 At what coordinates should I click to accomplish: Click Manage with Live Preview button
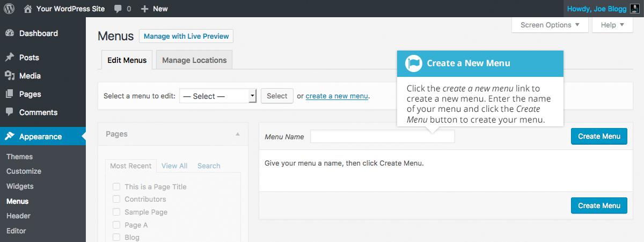coord(186,37)
